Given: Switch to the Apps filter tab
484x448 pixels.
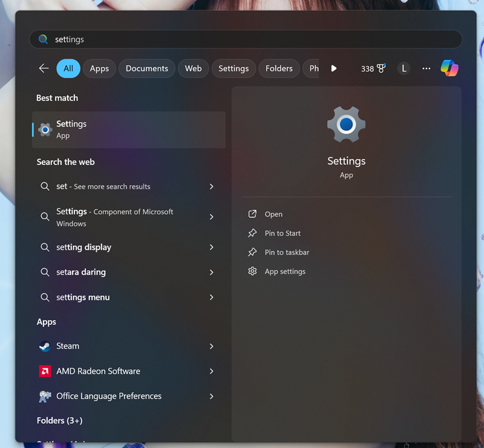Looking at the screenshot, I should [99, 68].
